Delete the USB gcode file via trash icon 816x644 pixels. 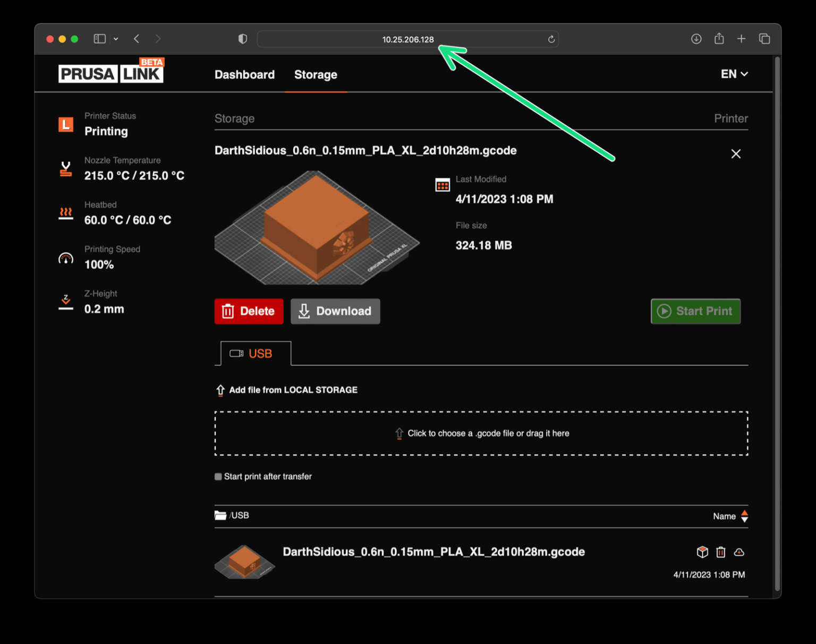coord(720,552)
